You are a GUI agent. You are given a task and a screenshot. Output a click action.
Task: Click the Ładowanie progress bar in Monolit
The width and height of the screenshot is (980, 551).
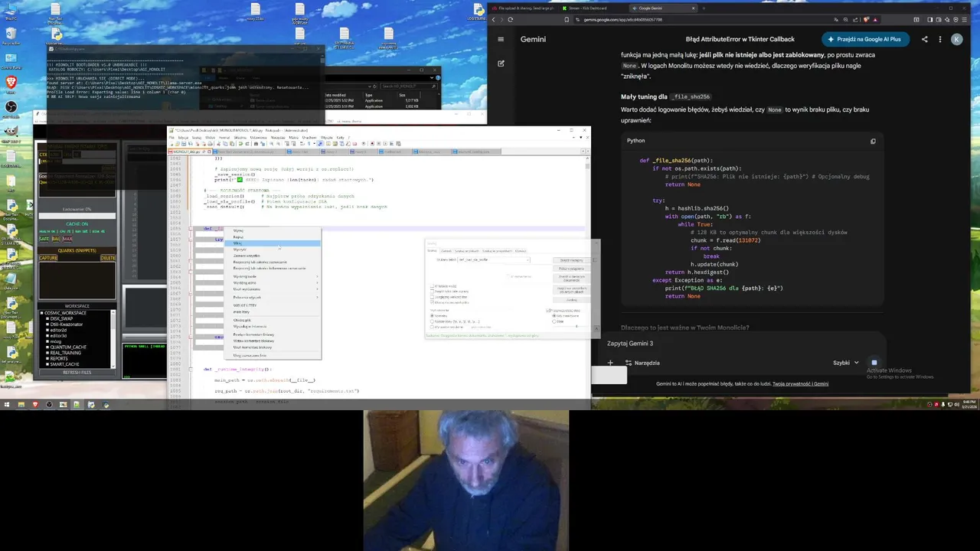pos(77,216)
